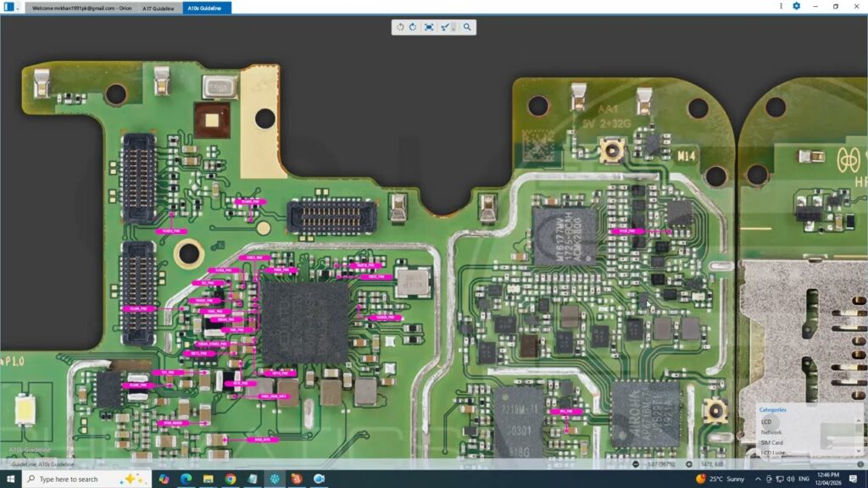Screen dimensions: 868x488
Task: Open the three-dot options menu
Action: pos(781,6)
